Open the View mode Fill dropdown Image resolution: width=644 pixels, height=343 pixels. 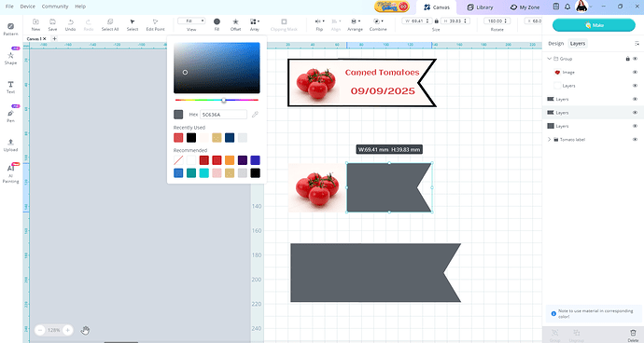[x=191, y=21]
